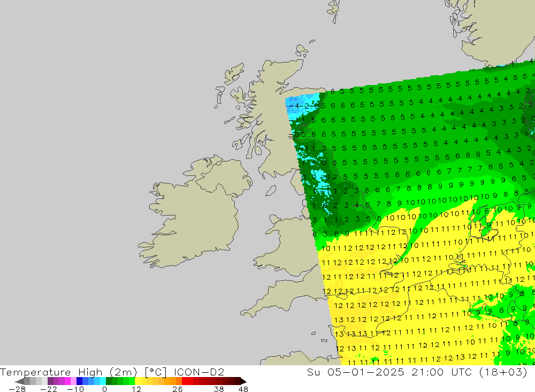Image resolution: width=535 pixels, height=392 pixels.
Task: Click the light pink swatch in the legend
Action: 74,381
